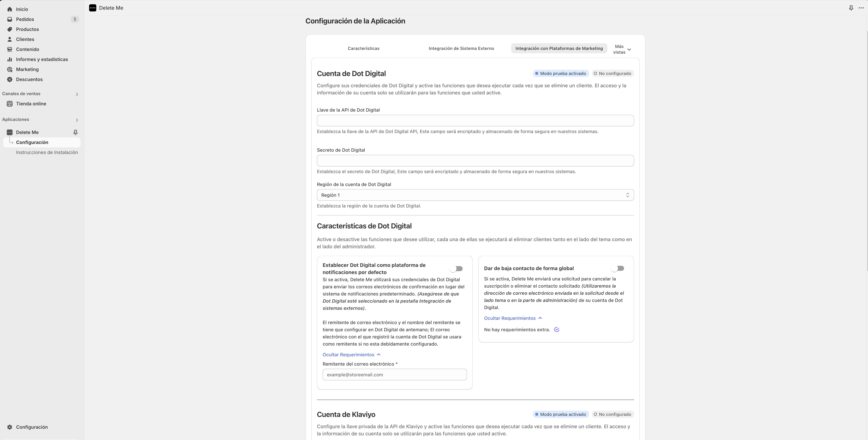868x440 pixels.
Task: Click the pin icon in top-right header
Action: [851, 8]
